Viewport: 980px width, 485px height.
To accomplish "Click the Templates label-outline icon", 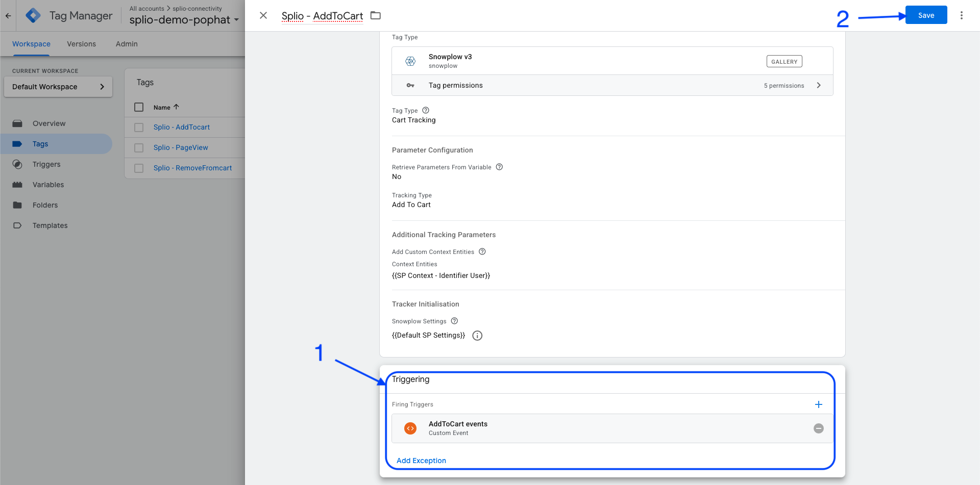I will [17, 225].
